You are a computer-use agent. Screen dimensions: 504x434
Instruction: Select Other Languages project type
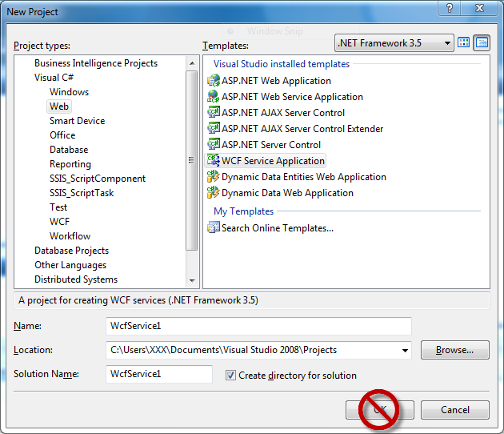coord(70,265)
